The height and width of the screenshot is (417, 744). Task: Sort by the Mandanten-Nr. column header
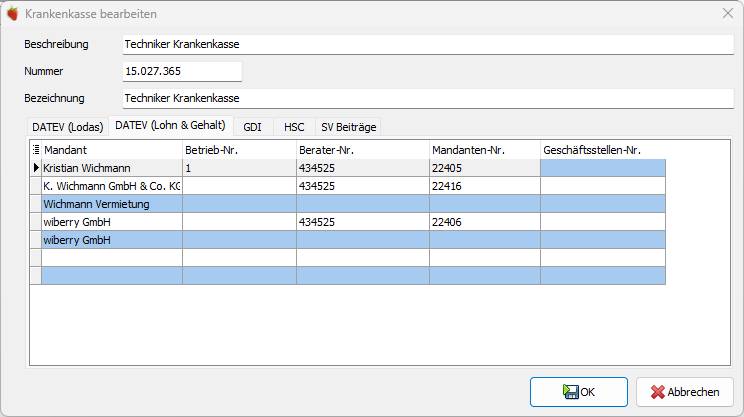pyautogui.click(x=485, y=150)
